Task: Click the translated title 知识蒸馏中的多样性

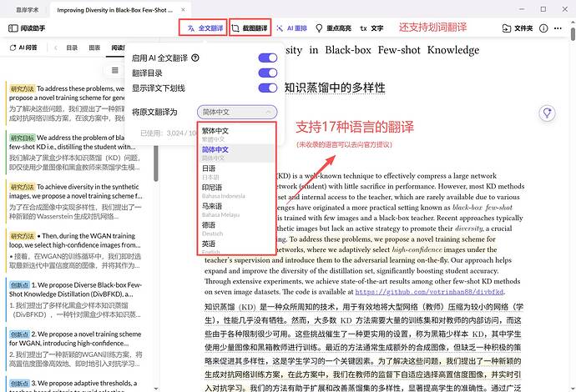Action: [335, 88]
